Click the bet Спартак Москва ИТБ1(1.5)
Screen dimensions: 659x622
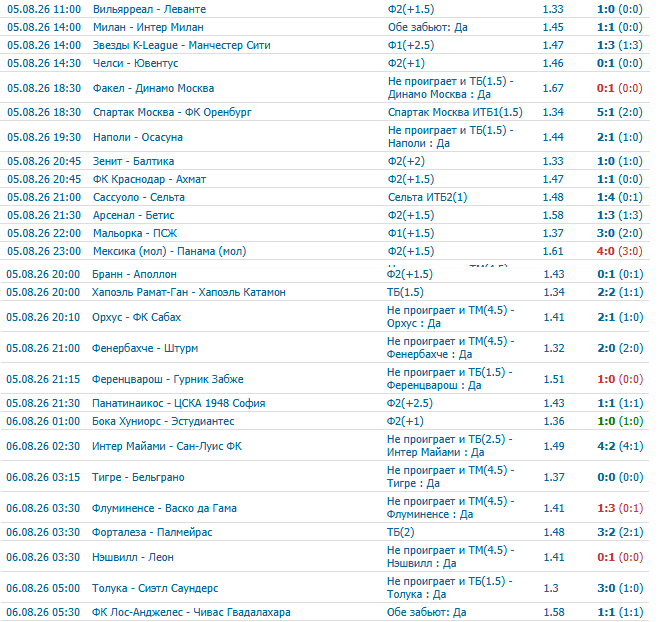(x=455, y=112)
